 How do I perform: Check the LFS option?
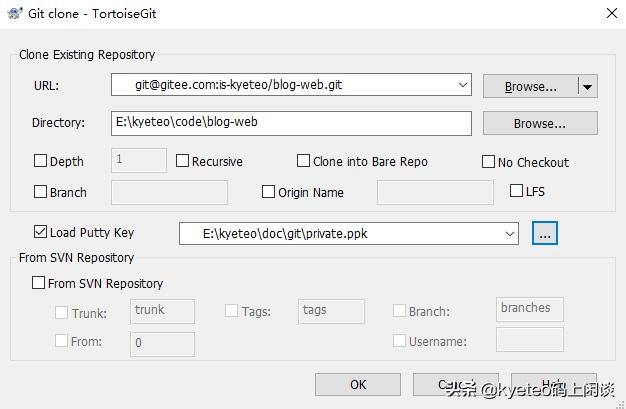pyautogui.click(x=516, y=191)
